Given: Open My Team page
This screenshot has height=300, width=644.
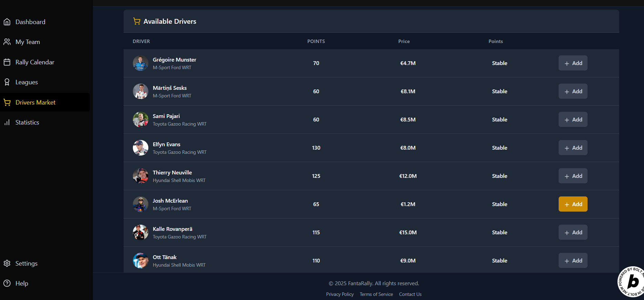Looking at the screenshot, I should click(45, 42).
